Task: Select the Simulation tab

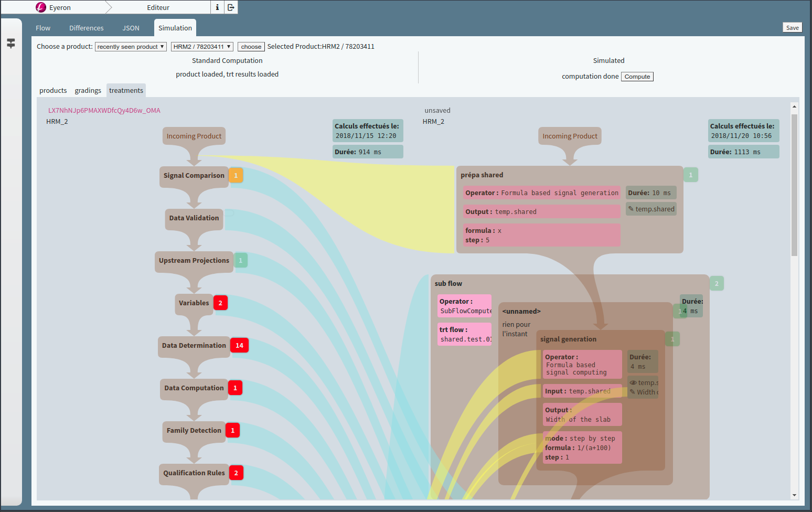Action: [x=175, y=28]
